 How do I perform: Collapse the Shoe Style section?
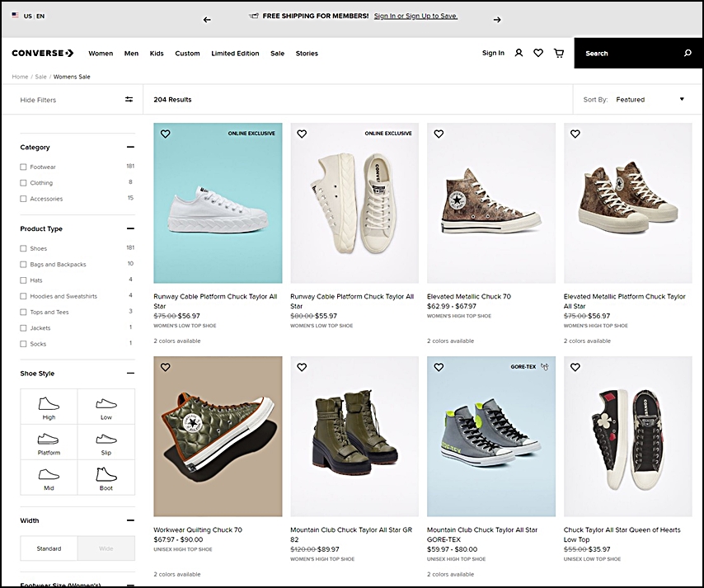[130, 374]
